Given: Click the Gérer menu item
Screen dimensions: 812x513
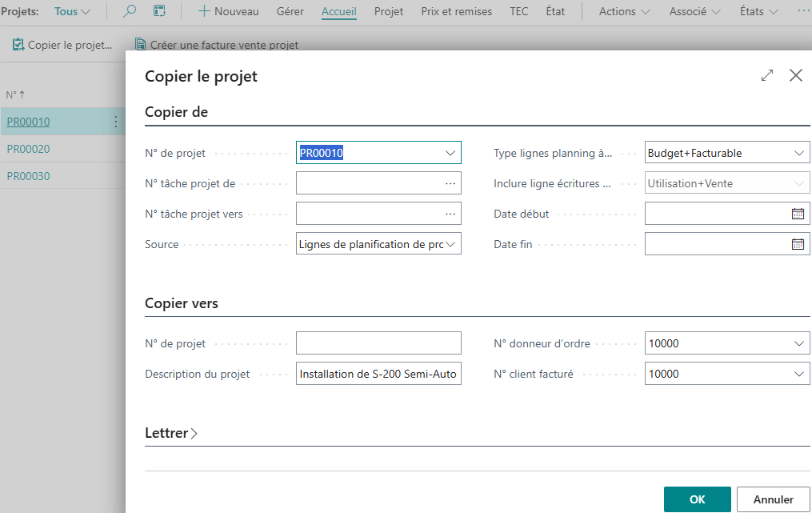Looking at the screenshot, I should 290,11.
